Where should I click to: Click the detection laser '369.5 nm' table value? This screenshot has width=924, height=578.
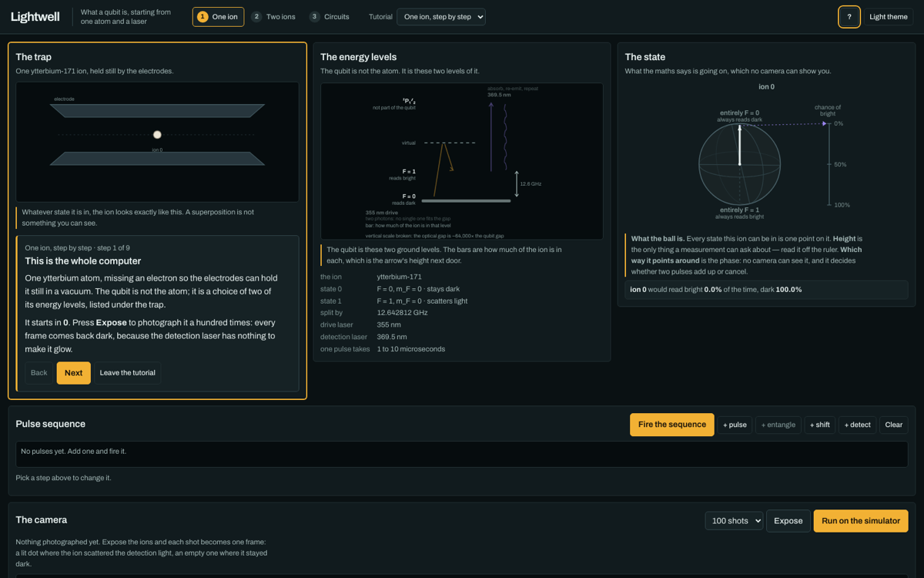click(392, 337)
